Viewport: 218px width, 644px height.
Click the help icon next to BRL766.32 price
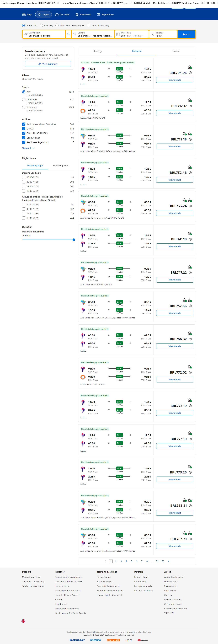(190, 339)
